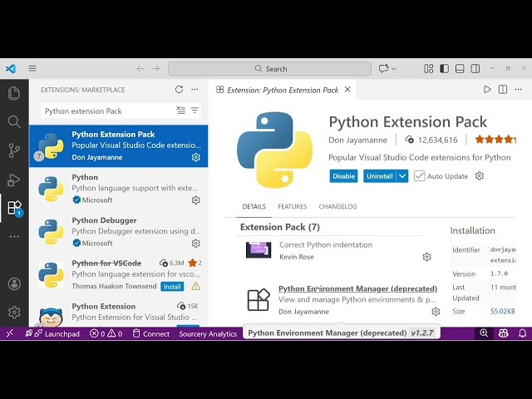This screenshot has height=399, width=532.
Task: Open Source Control view
Action: click(x=14, y=150)
